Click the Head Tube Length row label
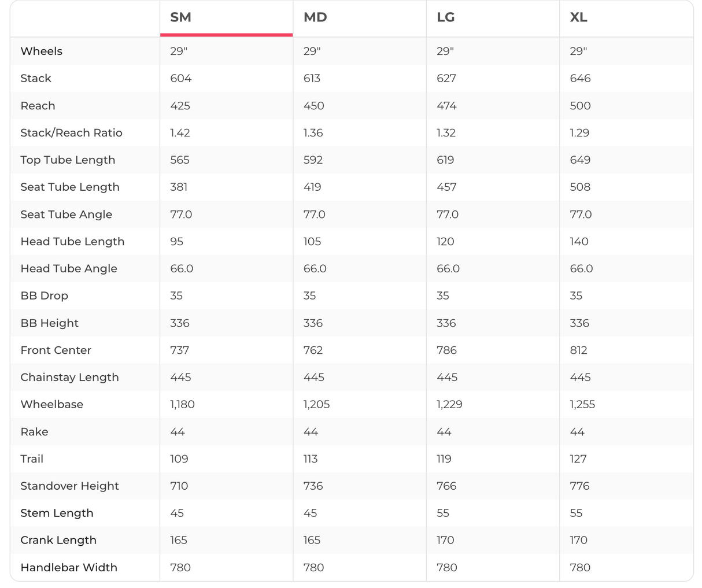The width and height of the screenshot is (702, 588). coord(72,242)
